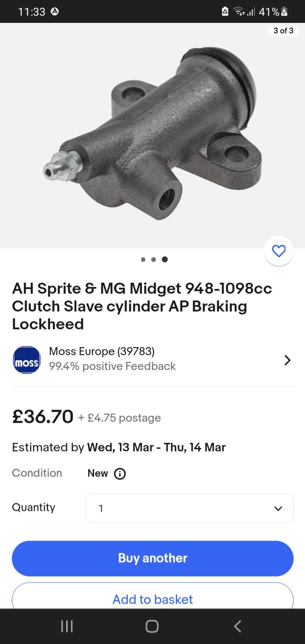Select the first image dot indicator
The height and width of the screenshot is (644, 305).
point(143,259)
